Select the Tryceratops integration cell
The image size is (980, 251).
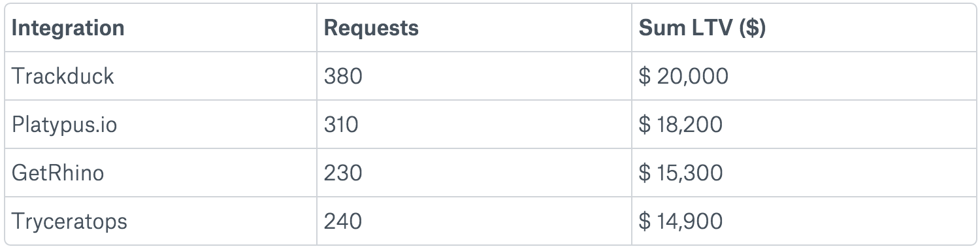(161, 221)
